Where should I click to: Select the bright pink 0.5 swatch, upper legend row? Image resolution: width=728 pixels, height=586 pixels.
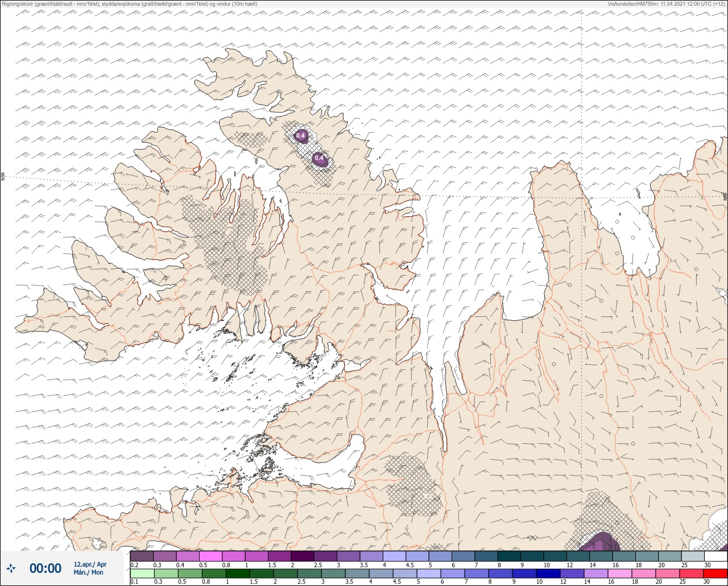coord(211,556)
